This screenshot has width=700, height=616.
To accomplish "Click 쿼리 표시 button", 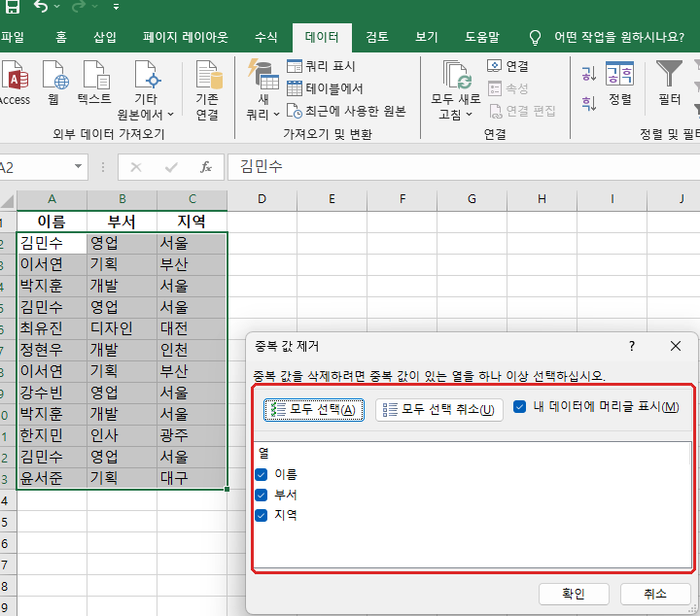I will click(321, 66).
